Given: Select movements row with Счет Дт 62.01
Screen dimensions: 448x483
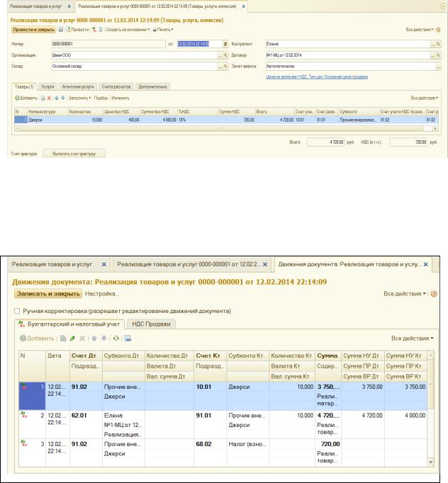Looking at the screenshot, I should [223, 425].
